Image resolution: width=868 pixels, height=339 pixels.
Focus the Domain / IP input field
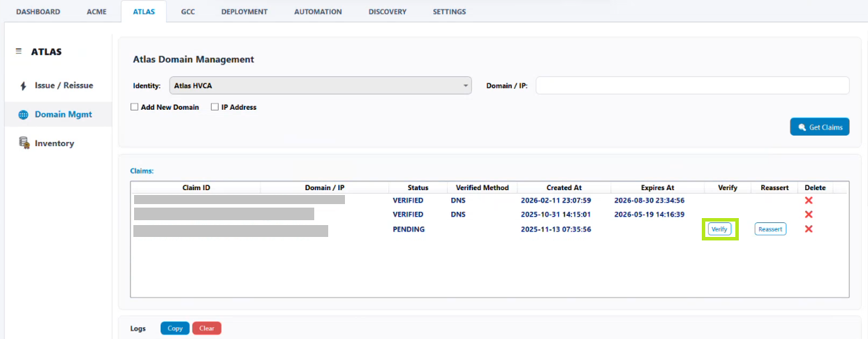coord(692,86)
